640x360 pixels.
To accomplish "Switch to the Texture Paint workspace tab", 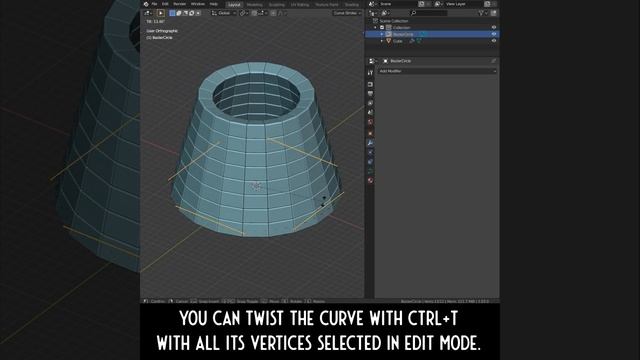I will point(327,4).
